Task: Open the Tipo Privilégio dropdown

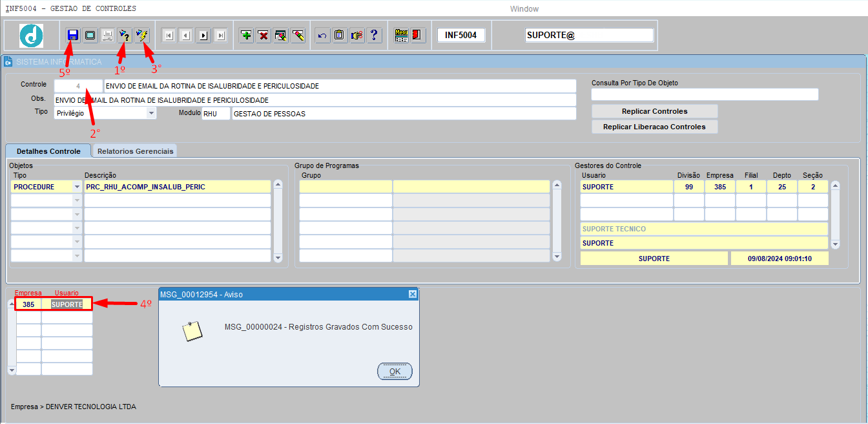Action: tap(151, 113)
